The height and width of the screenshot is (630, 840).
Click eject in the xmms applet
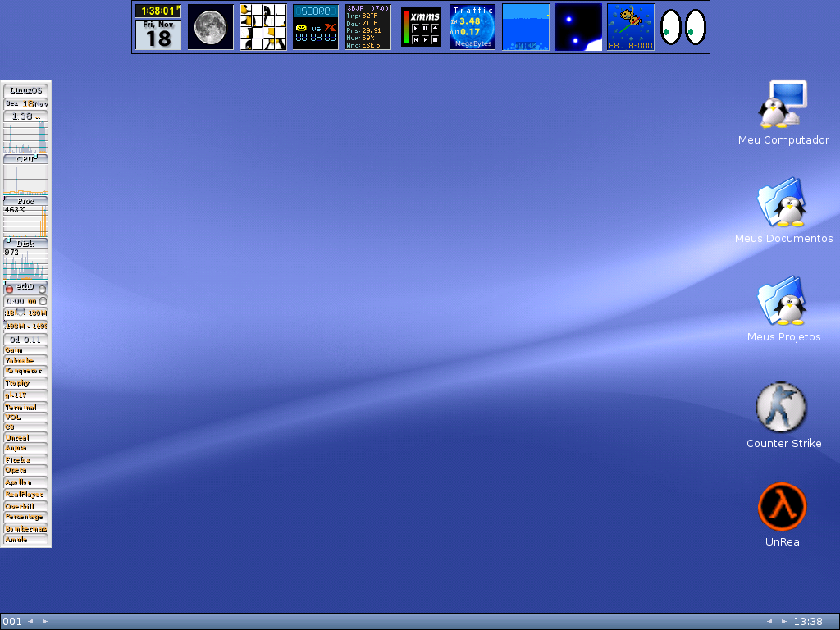435,29
